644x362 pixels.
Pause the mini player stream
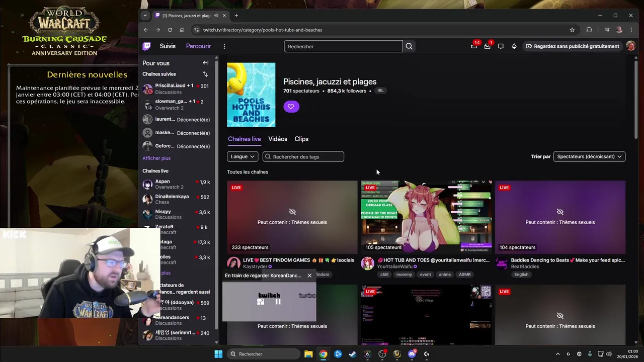(278, 302)
